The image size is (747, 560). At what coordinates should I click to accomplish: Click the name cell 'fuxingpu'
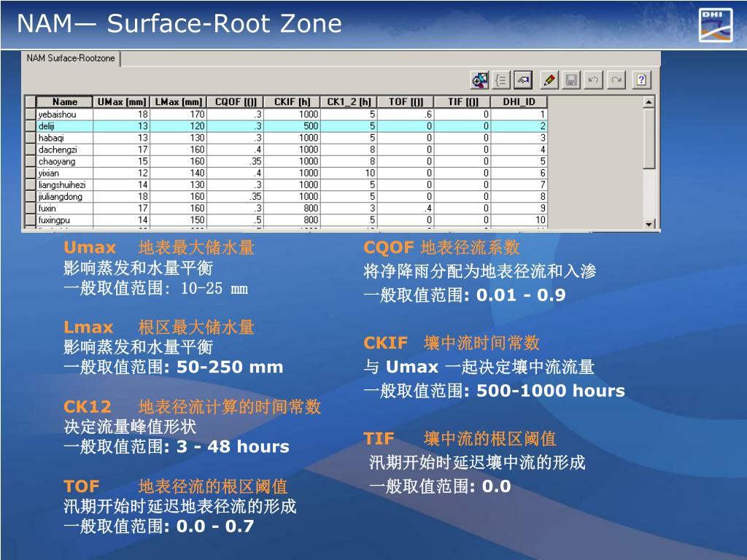(64, 220)
